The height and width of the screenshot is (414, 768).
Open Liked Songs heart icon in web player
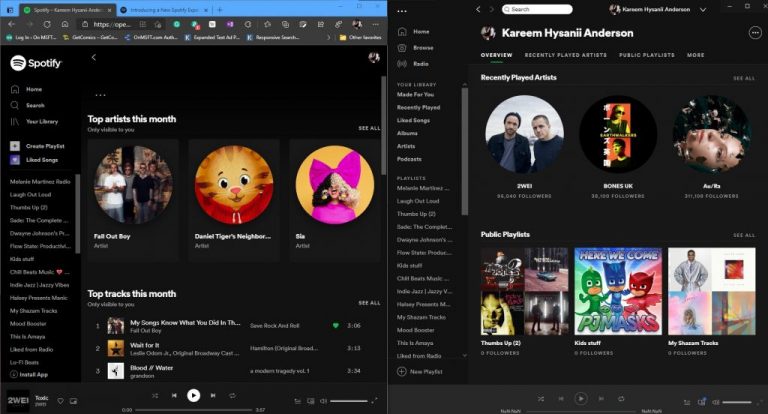[15, 160]
